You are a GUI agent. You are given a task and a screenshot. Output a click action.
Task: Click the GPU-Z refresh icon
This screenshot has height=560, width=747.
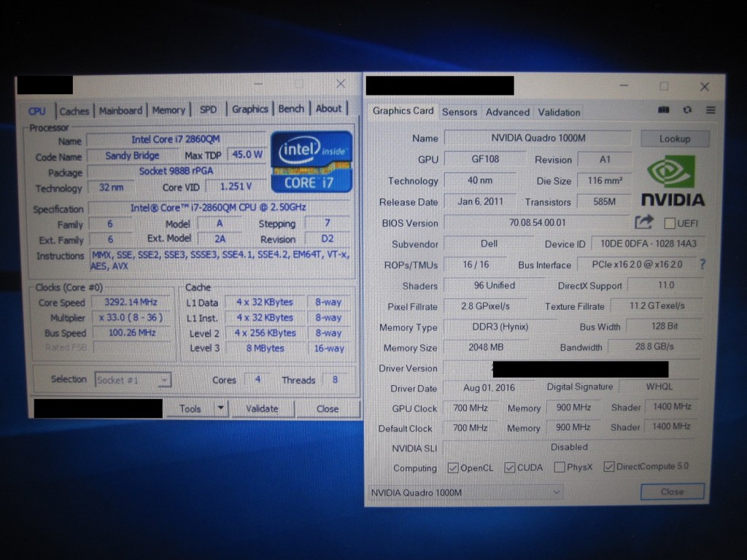(687, 110)
